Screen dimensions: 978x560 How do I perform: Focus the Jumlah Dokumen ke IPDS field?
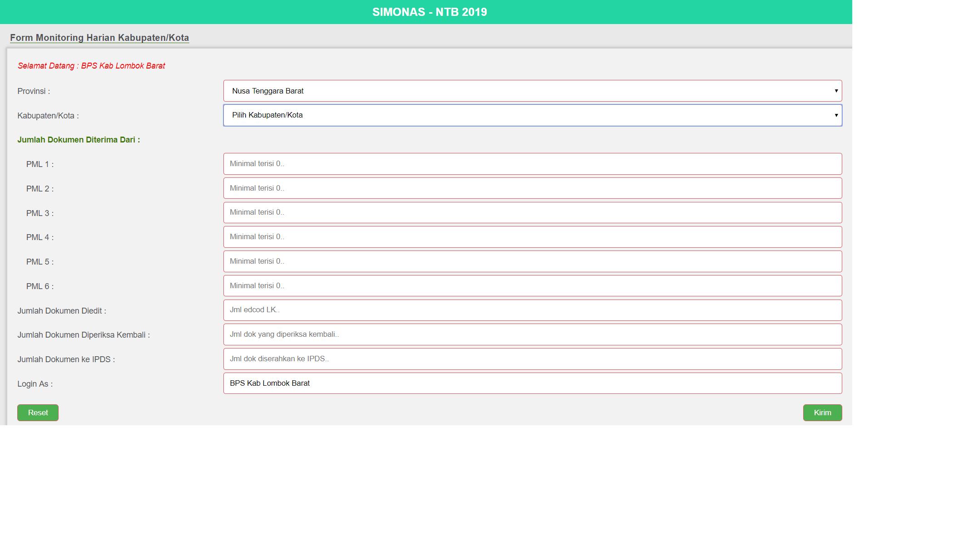pos(533,359)
